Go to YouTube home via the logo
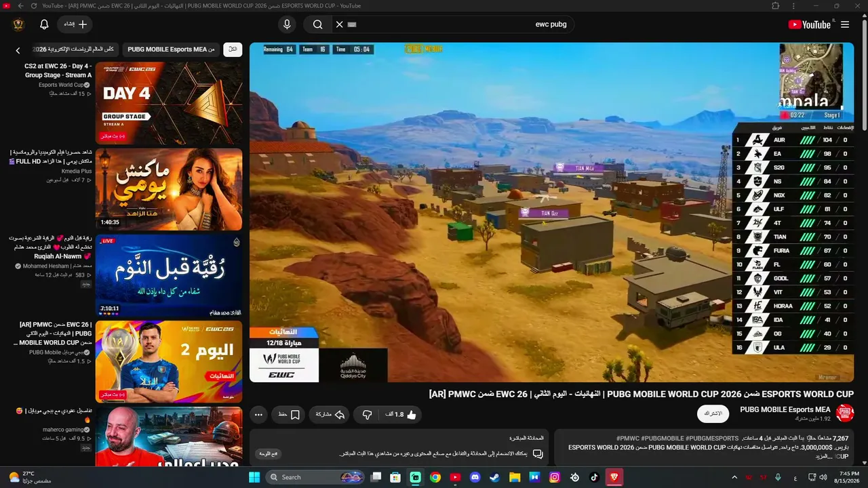 (x=809, y=24)
